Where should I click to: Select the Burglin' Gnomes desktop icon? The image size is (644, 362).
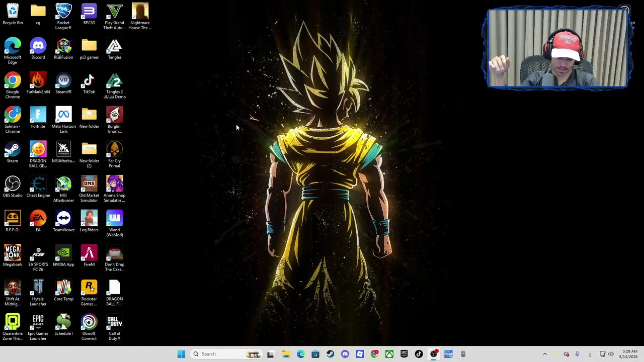coord(114,120)
